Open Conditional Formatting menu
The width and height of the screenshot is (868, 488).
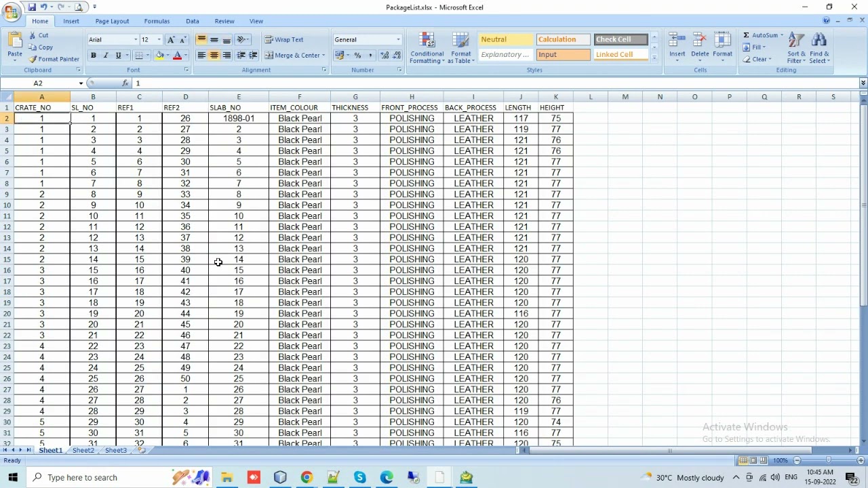[x=427, y=48]
